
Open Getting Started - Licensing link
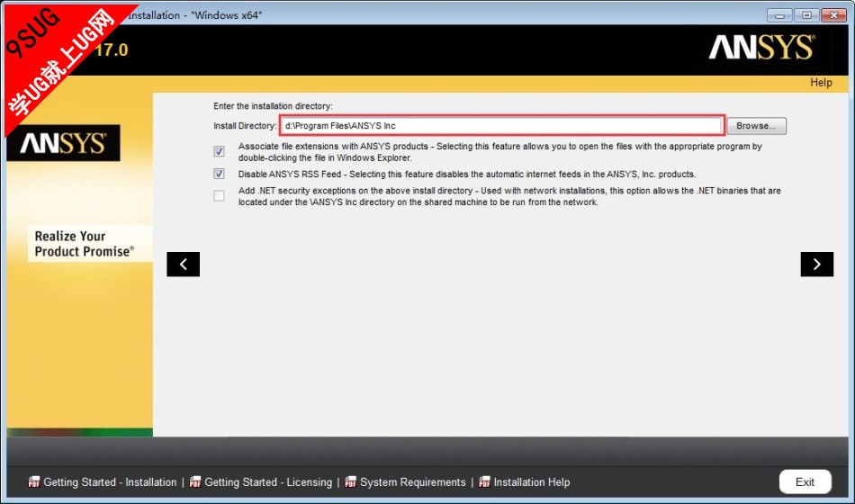point(268,482)
